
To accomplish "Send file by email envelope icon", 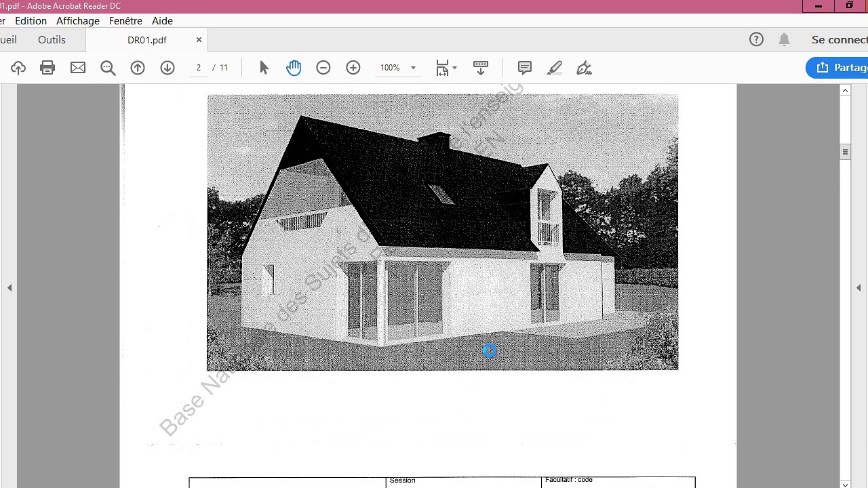I will tap(78, 68).
